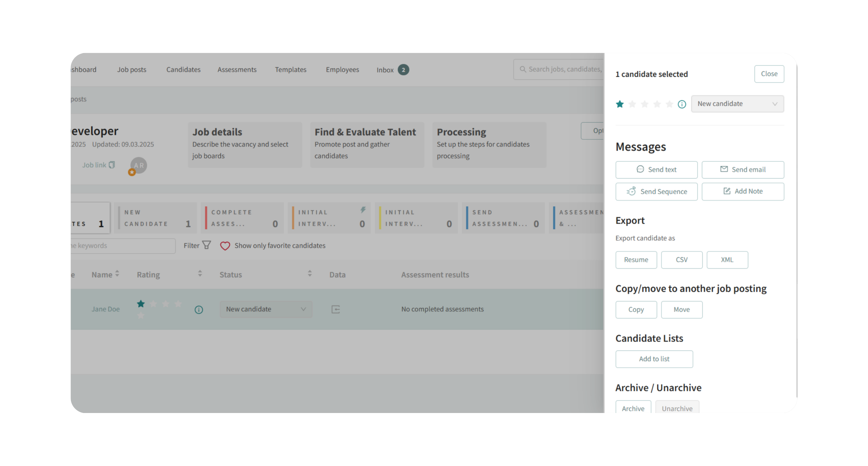This screenshot has height=466, width=868.
Task: Click the search jobs, candidates field
Action: click(x=559, y=70)
